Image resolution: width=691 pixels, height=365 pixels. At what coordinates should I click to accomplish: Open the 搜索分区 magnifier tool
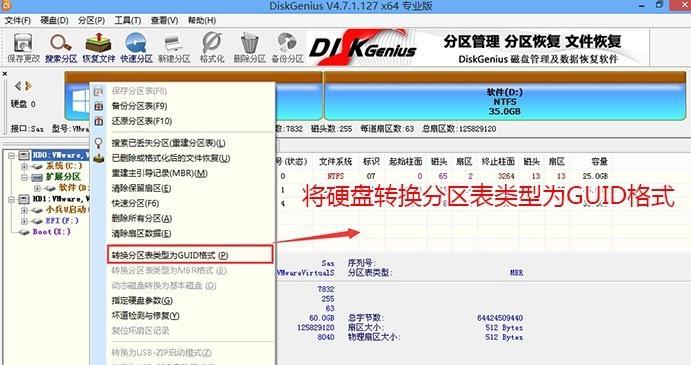(x=61, y=48)
